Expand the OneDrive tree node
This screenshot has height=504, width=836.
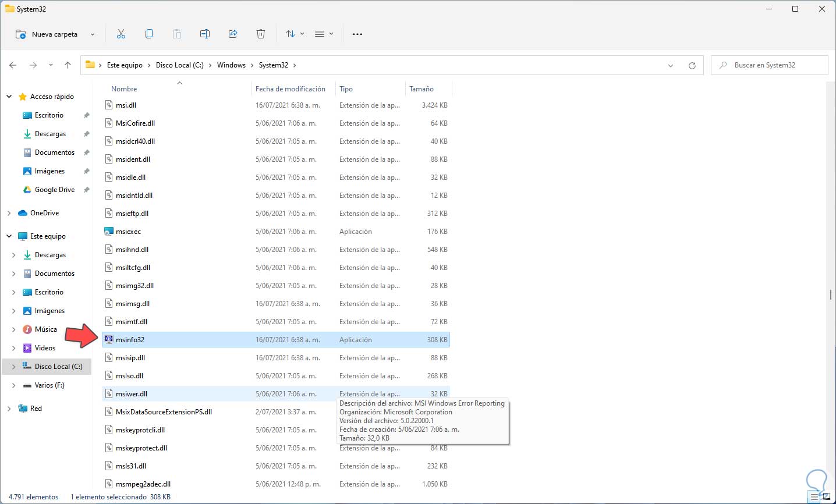(9, 213)
